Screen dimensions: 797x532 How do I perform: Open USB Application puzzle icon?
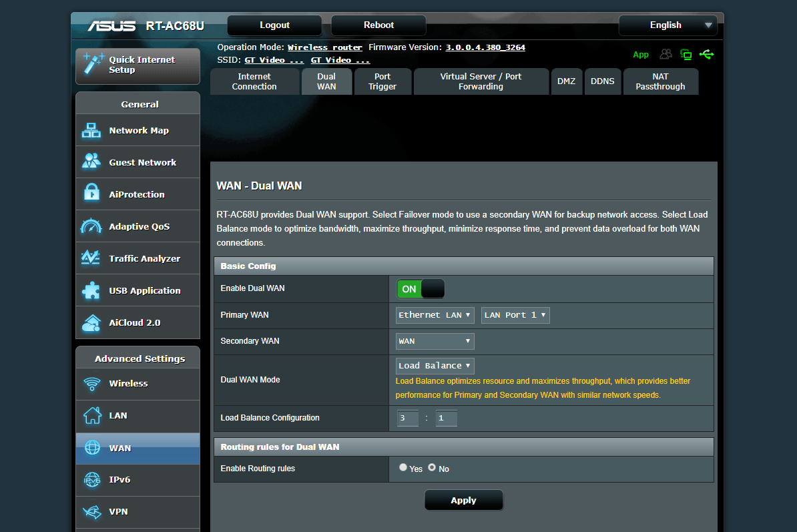91,290
